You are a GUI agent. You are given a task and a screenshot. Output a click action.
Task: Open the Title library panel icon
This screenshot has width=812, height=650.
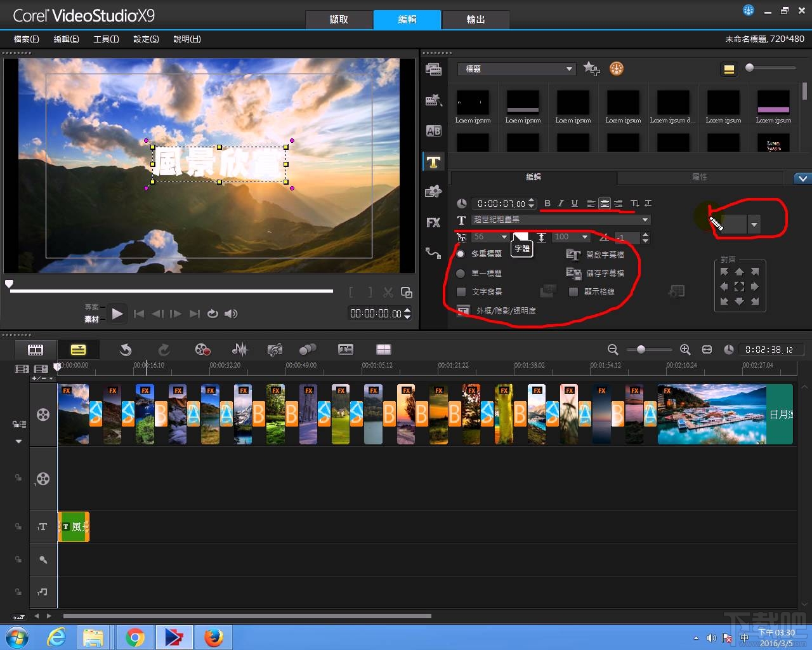pyautogui.click(x=433, y=162)
